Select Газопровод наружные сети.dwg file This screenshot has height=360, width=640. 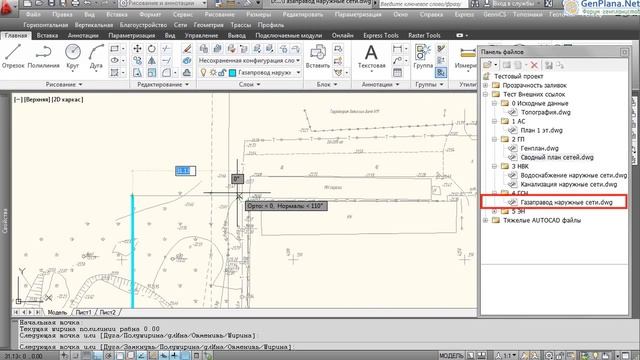(567, 202)
